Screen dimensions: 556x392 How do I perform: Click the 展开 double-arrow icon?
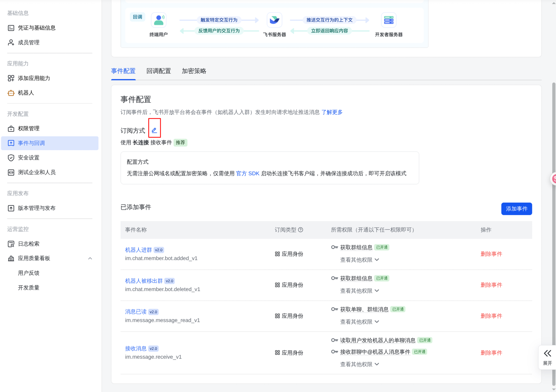(x=547, y=353)
